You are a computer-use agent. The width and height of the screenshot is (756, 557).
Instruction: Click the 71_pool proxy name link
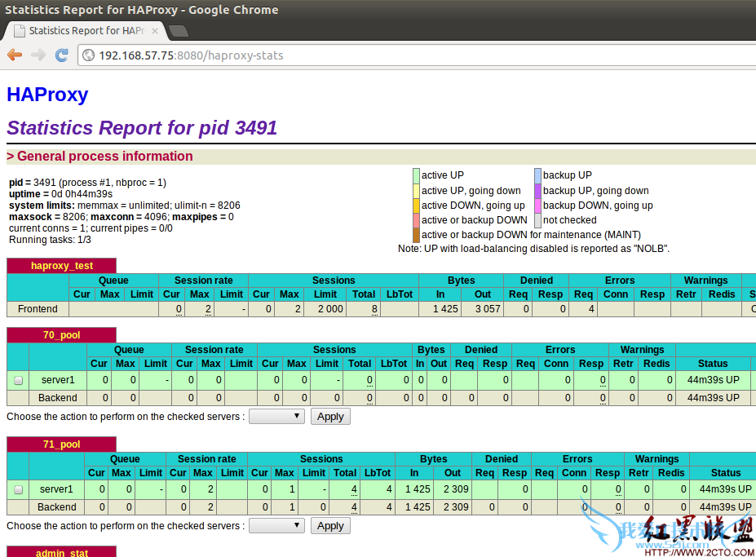pos(62,444)
